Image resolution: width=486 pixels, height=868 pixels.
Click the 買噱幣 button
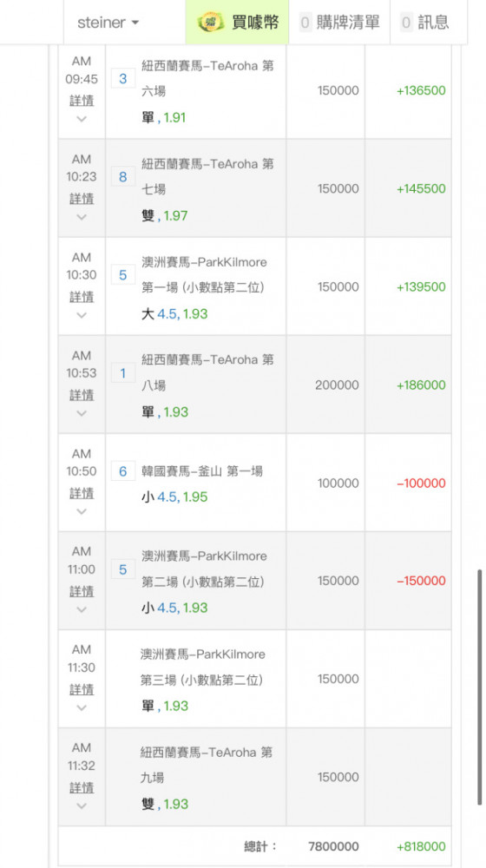pyautogui.click(x=238, y=23)
